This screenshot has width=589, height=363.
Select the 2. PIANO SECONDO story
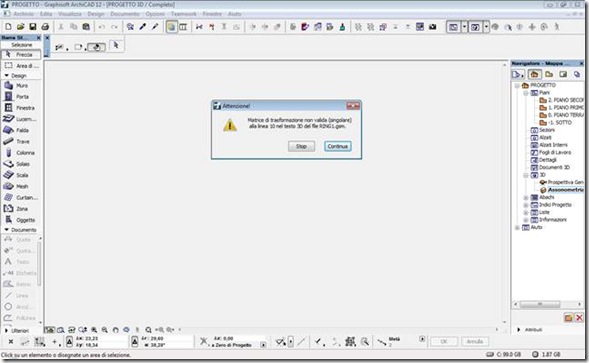pos(561,100)
